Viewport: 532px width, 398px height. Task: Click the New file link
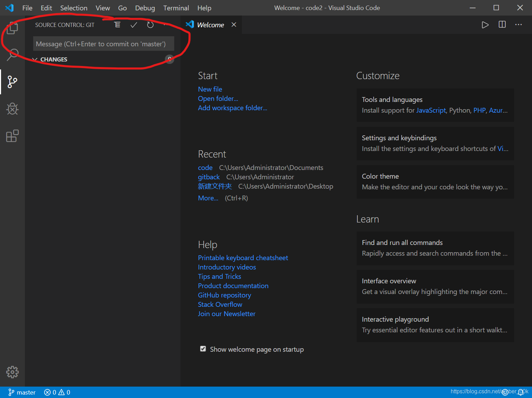pyautogui.click(x=210, y=89)
